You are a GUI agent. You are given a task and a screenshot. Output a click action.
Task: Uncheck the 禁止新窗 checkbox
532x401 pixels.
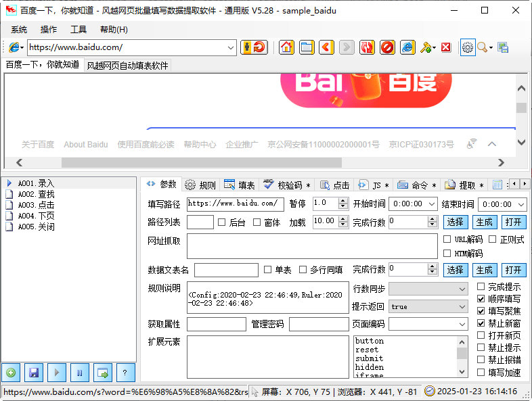tap(481, 323)
